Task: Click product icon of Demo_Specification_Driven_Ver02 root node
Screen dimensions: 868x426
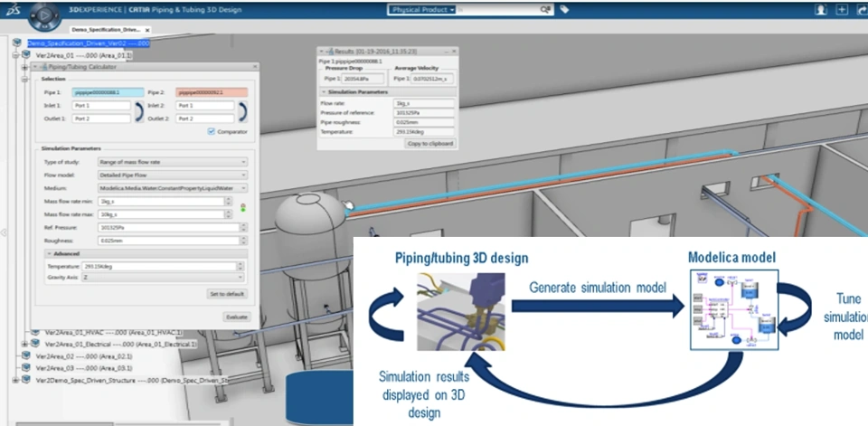Action: [x=16, y=43]
